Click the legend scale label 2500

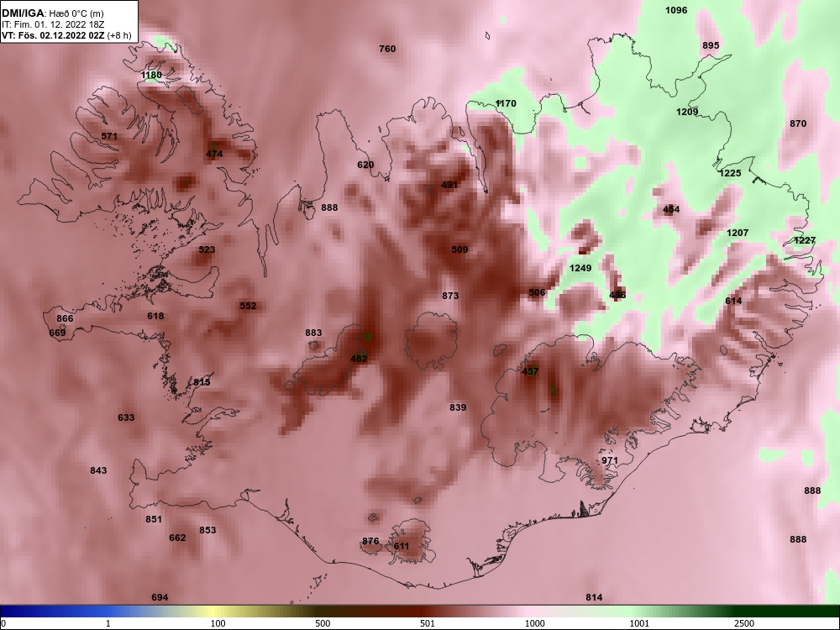tap(744, 623)
